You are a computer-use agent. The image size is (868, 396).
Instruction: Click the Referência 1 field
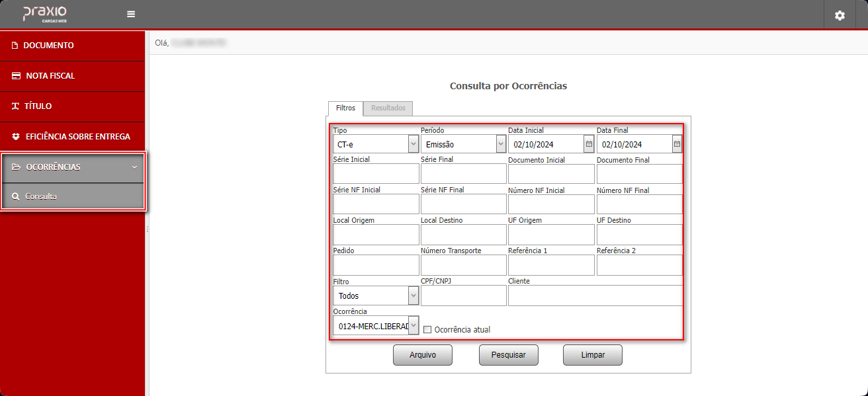pyautogui.click(x=552, y=265)
